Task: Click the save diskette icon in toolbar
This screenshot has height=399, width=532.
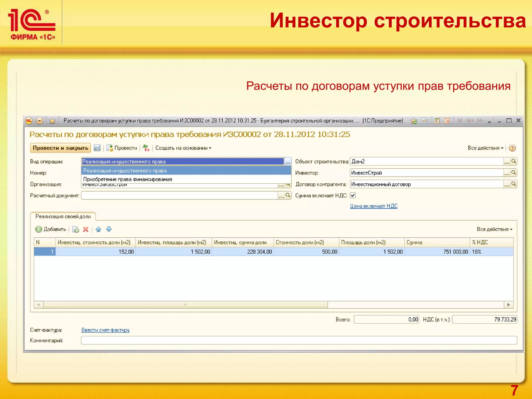Action: (97, 148)
